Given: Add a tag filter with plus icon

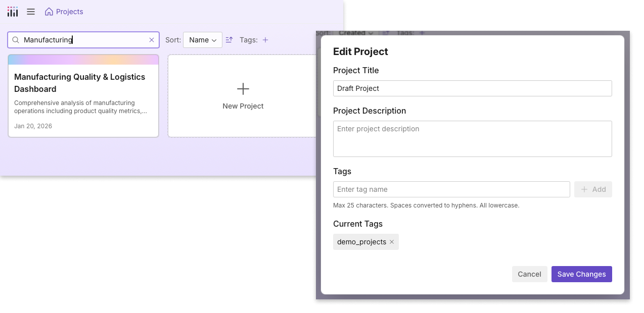Looking at the screenshot, I should coord(265,40).
